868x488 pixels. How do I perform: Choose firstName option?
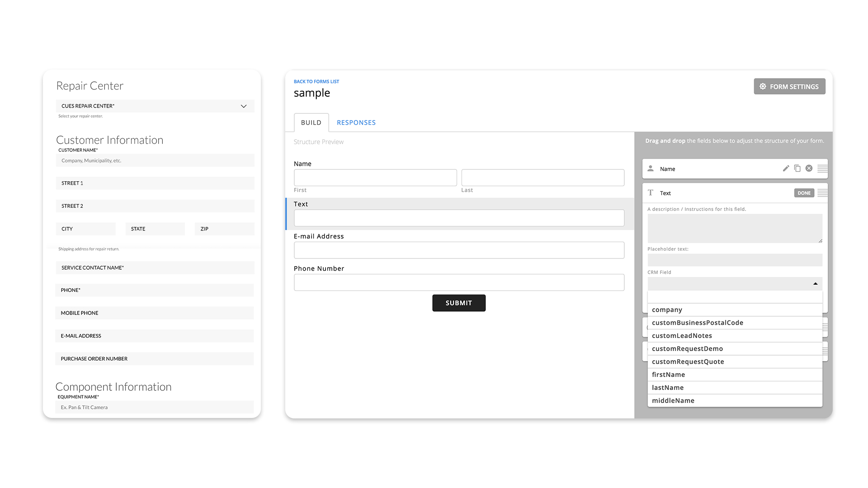(735, 375)
